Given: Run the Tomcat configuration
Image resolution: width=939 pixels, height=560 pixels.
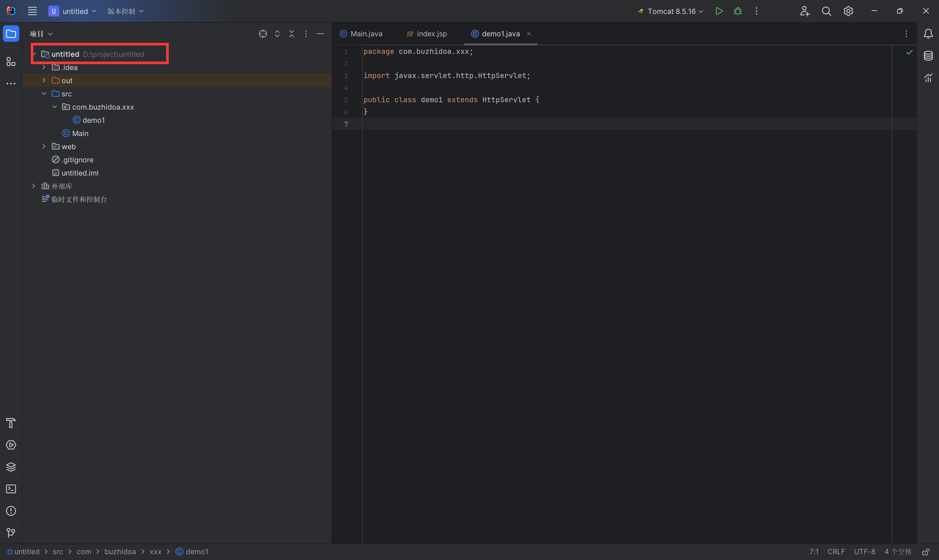Looking at the screenshot, I should click(719, 11).
